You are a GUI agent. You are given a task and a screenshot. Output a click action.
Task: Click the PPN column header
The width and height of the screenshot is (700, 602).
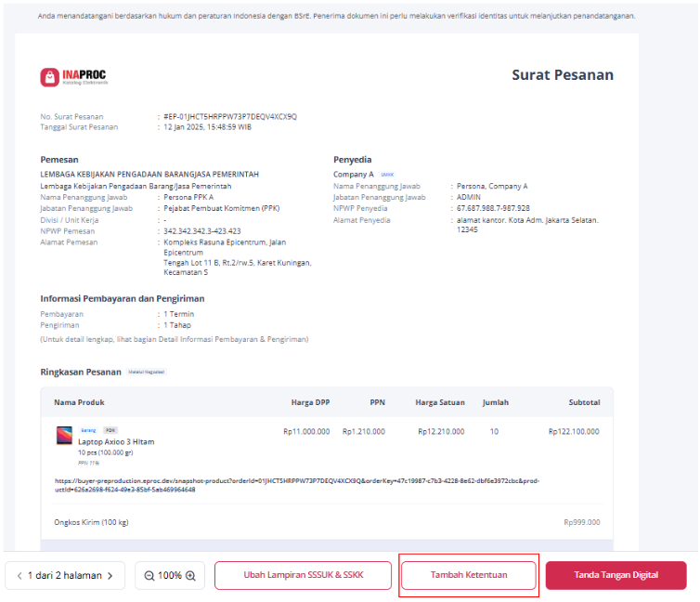(x=377, y=403)
